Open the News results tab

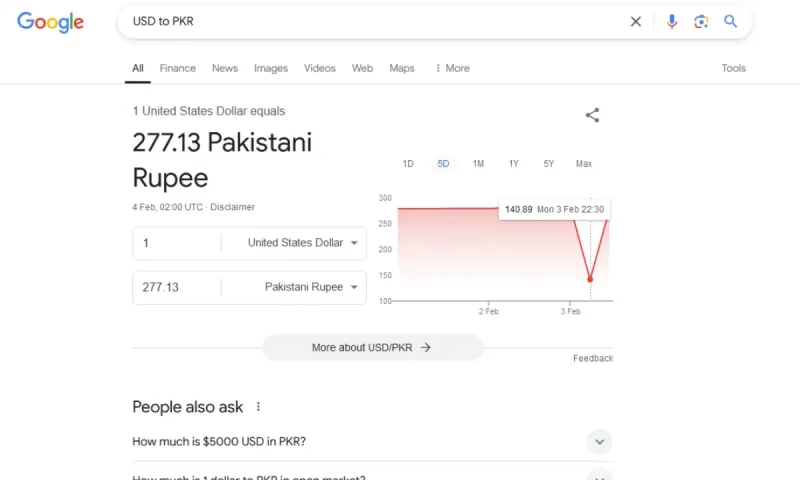225,68
